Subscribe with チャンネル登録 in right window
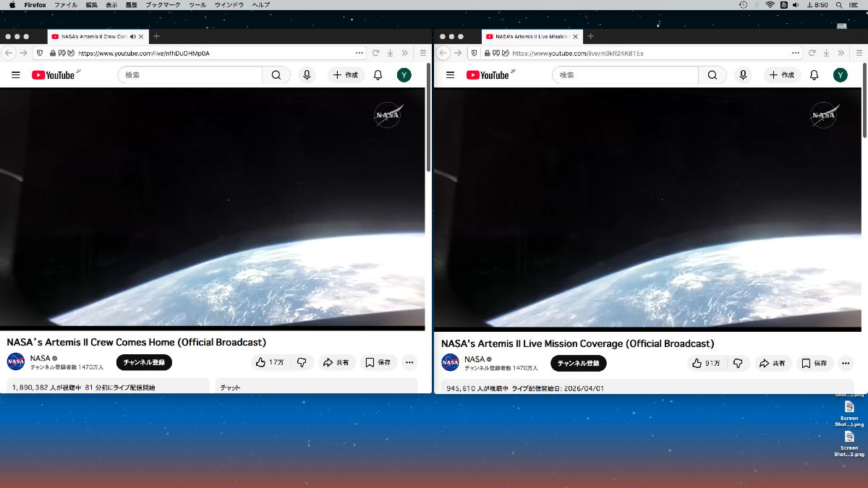 [579, 363]
